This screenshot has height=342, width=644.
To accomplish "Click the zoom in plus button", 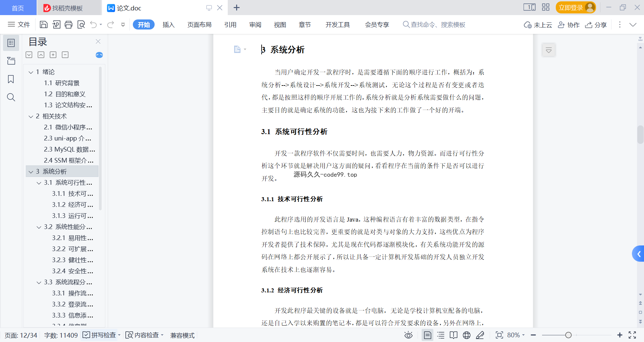I will click(620, 335).
